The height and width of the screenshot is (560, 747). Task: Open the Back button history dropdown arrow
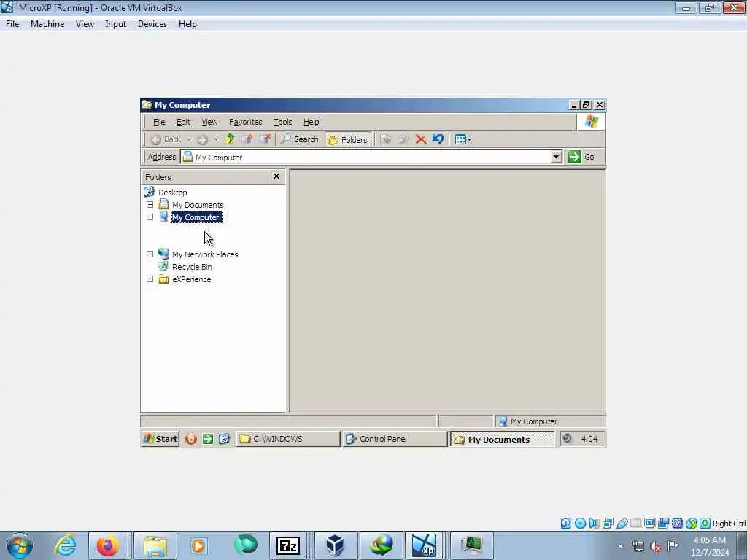coord(189,139)
